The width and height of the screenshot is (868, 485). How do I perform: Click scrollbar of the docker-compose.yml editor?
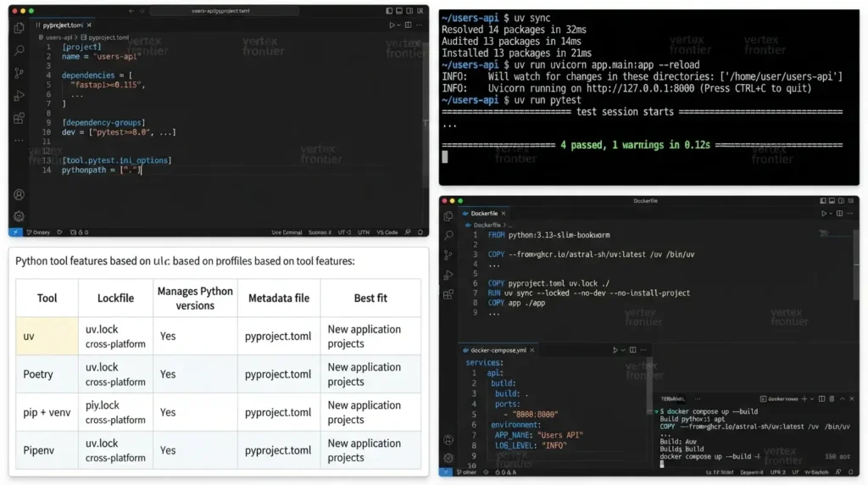click(650, 387)
